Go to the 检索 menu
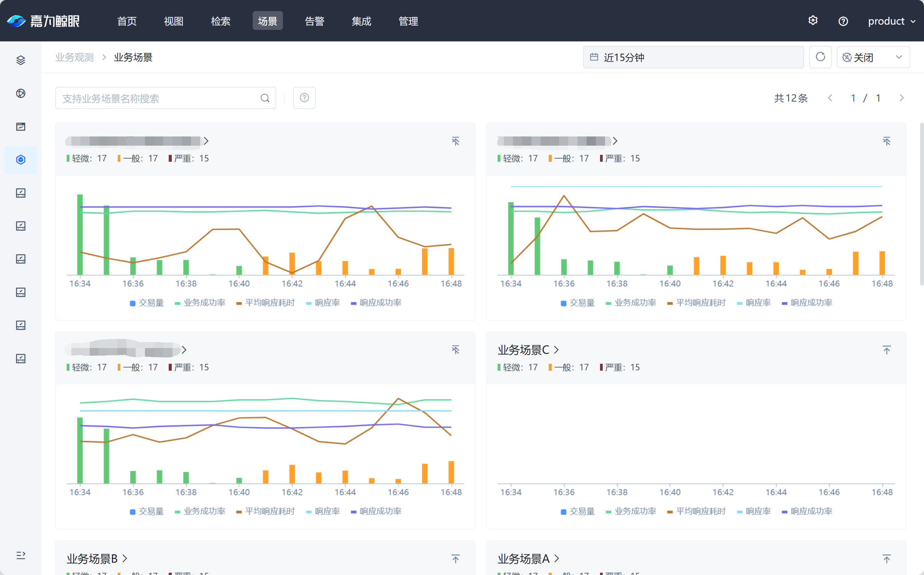Image resolution: width=924 pixels, height=575 pixels. 220,21
